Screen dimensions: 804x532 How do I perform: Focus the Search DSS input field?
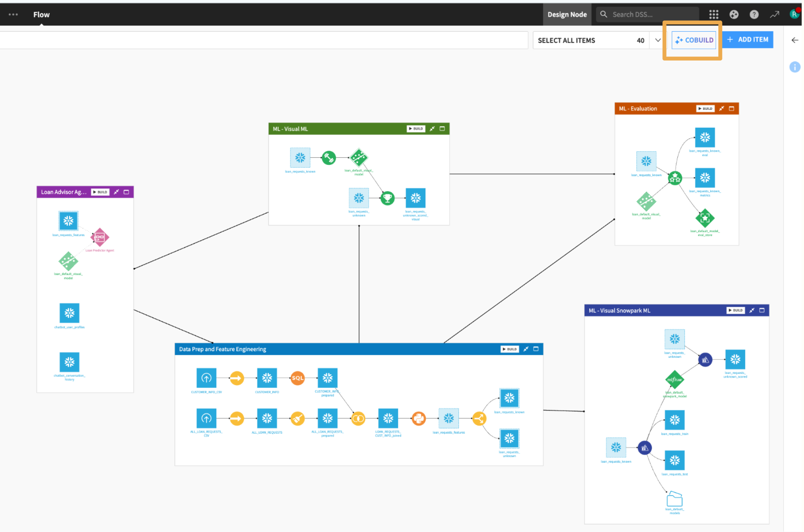[x=648, y=15]
